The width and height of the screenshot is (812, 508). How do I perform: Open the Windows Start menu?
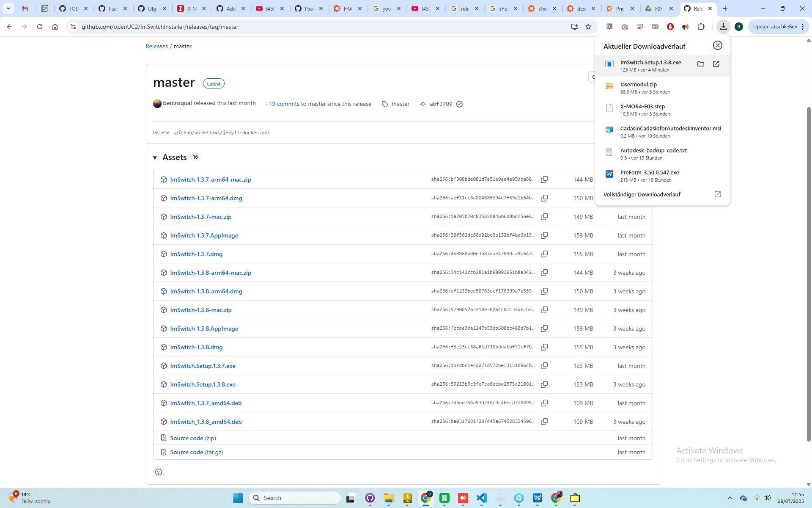click(x=238, y=498)
